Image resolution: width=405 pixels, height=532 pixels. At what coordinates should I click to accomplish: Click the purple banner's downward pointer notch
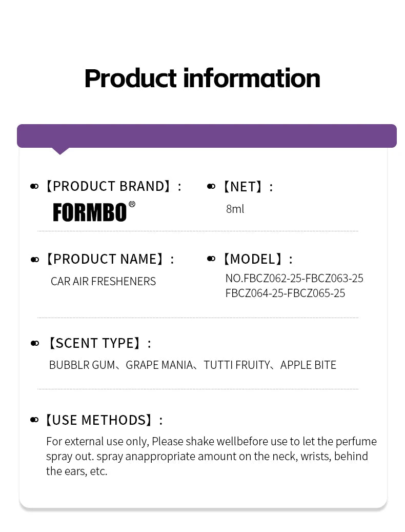60,151
